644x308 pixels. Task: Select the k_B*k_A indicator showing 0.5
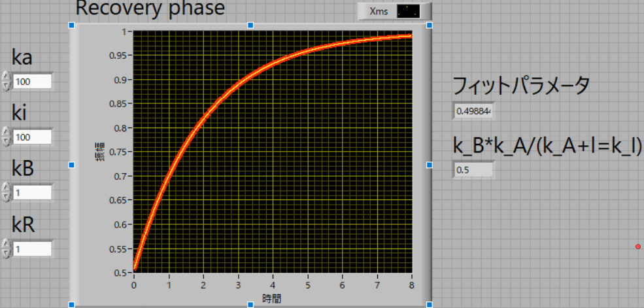[474, 170]
